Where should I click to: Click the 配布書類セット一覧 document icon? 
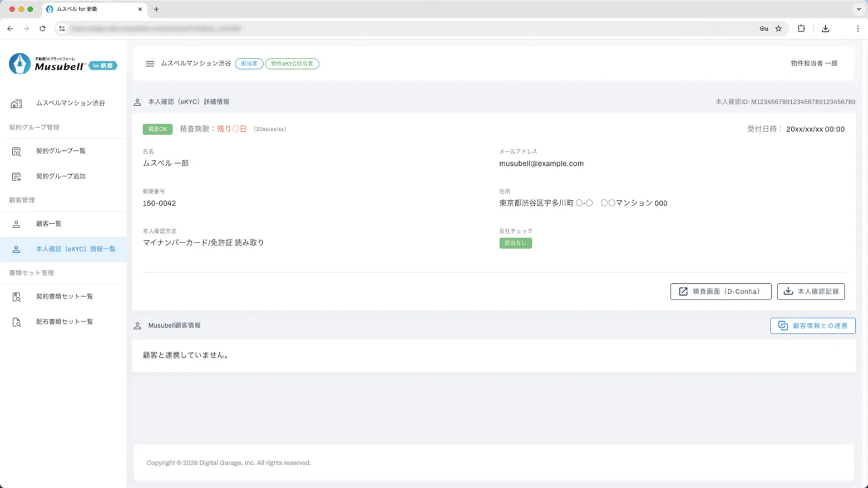pos(16,322)
